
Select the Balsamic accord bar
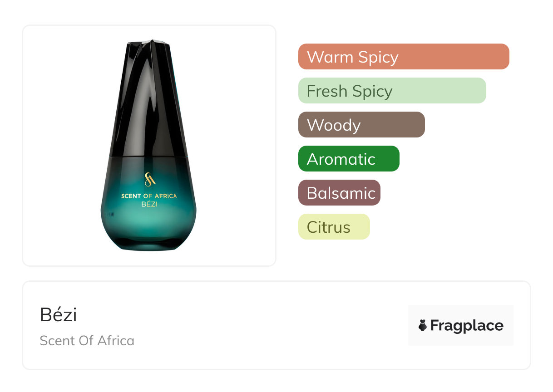339,193
